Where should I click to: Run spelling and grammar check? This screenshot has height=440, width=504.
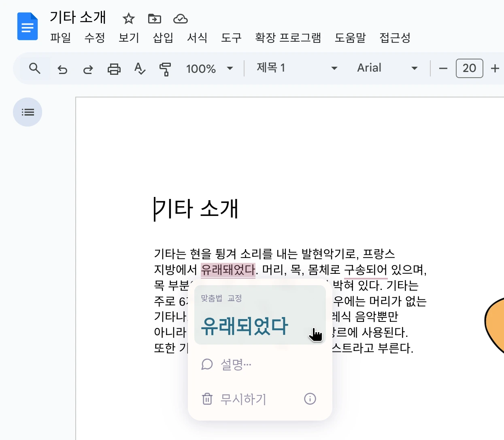click(140, 69)
